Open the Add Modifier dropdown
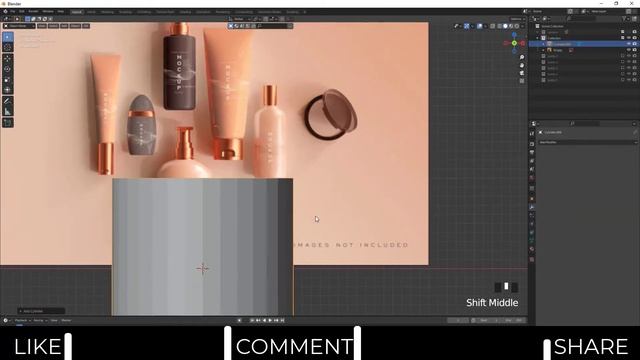The width and height of the screenshot is (640, 360). point(587,142)
